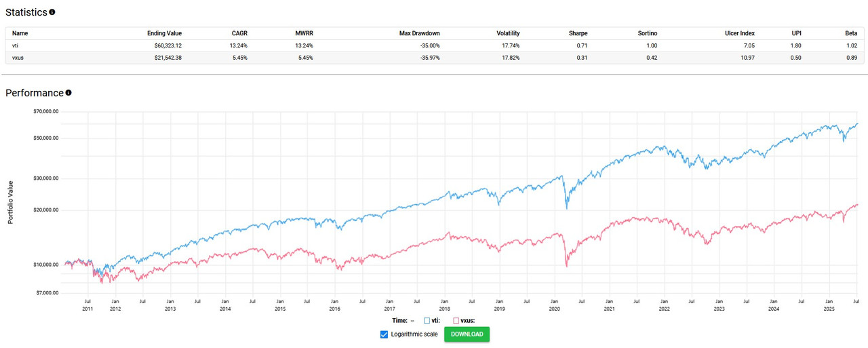Click vxus UPI value 0.50
This screenshot has width=868, height=348.
(796, 58)
